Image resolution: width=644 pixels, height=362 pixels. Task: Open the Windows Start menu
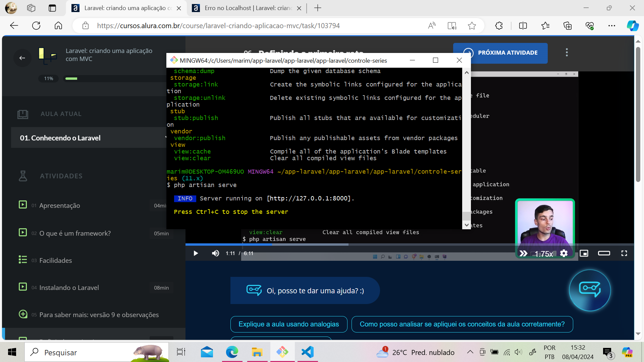pyautogui.click(x=12, y=352)
